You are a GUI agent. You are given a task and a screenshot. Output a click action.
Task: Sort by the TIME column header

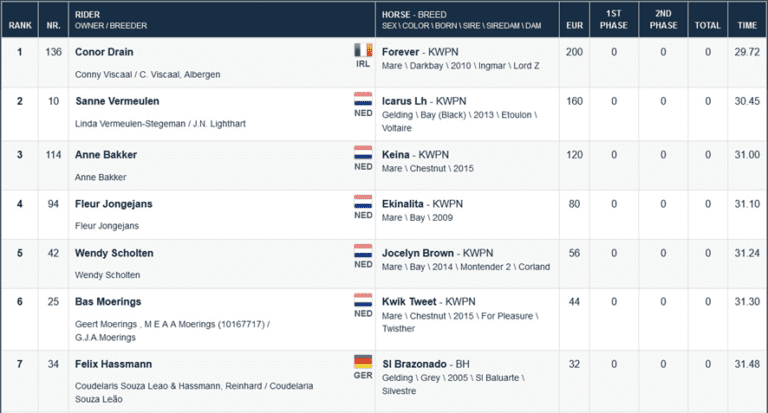pos(747,25)
